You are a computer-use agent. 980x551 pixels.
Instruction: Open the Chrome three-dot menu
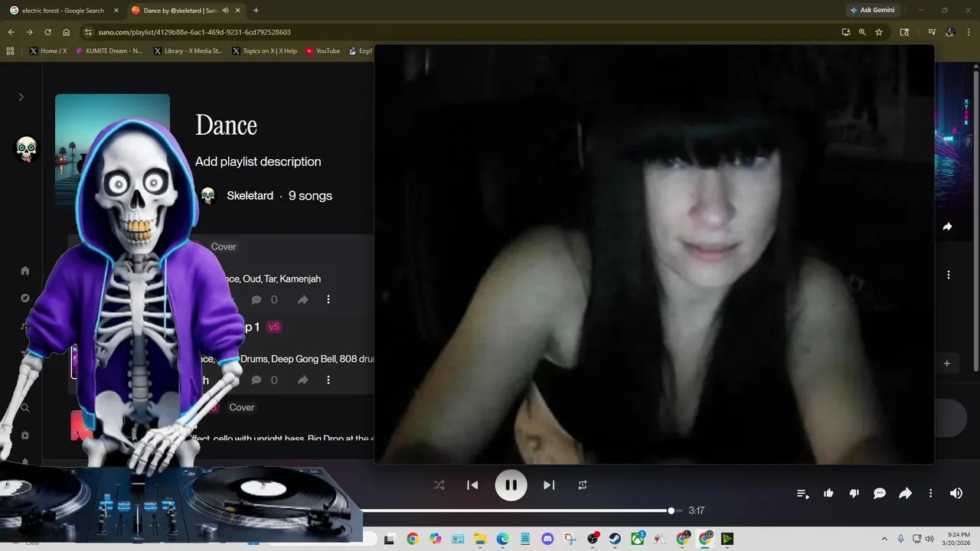pyautogui.click(x=969, y=32)
